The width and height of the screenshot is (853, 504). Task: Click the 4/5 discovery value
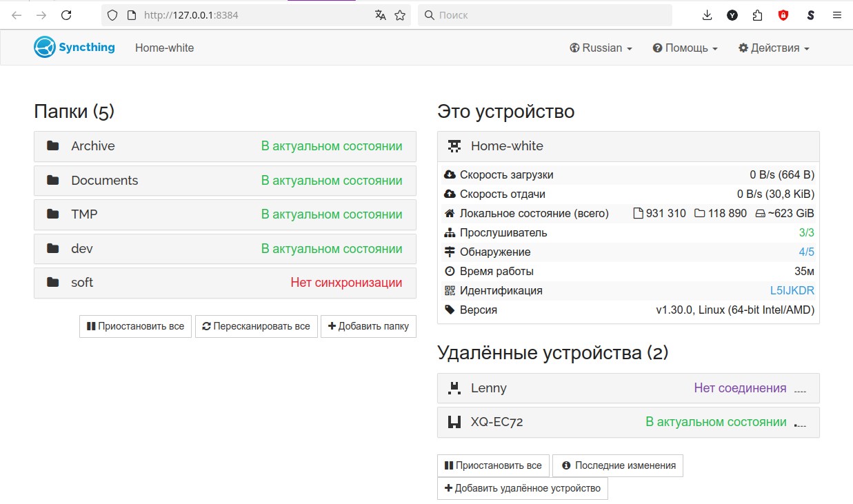807,252
